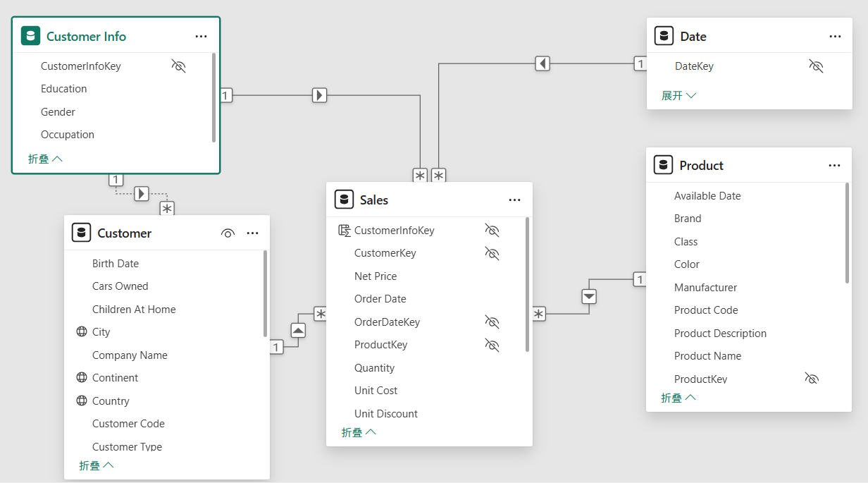The image size is (868, 483).
Task: Toggle hidden icon for Sales CustomerKey
Action: [x=492, y=253]
